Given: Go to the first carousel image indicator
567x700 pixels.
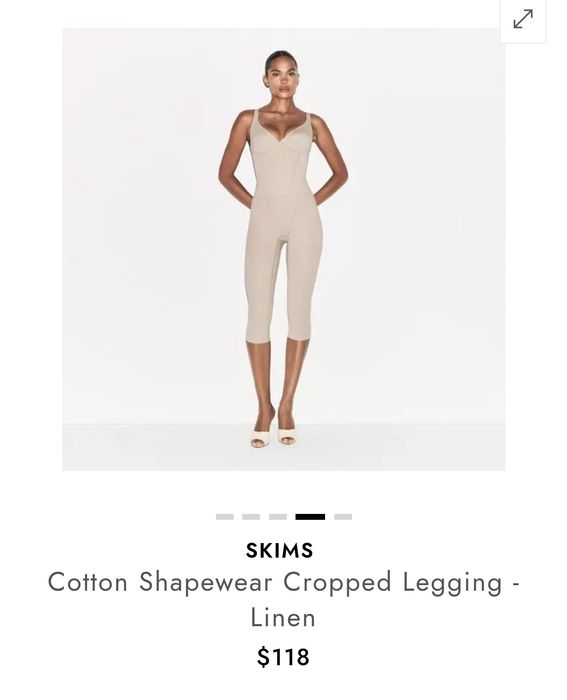Looking at the screenshot, I should tap(225, 517).
